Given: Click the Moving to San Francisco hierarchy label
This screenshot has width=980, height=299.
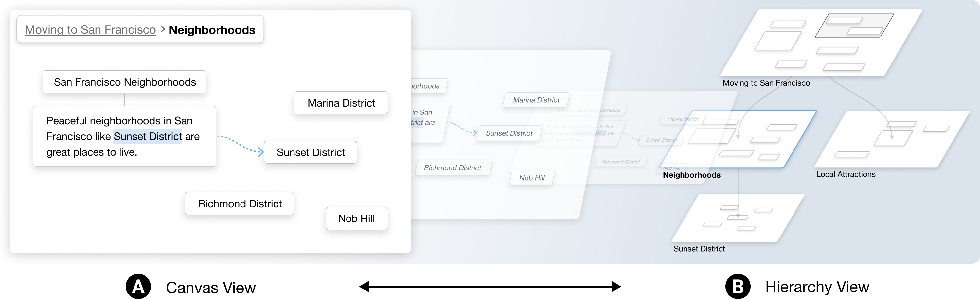Looking at the screenshot, I should pos(766,83).
